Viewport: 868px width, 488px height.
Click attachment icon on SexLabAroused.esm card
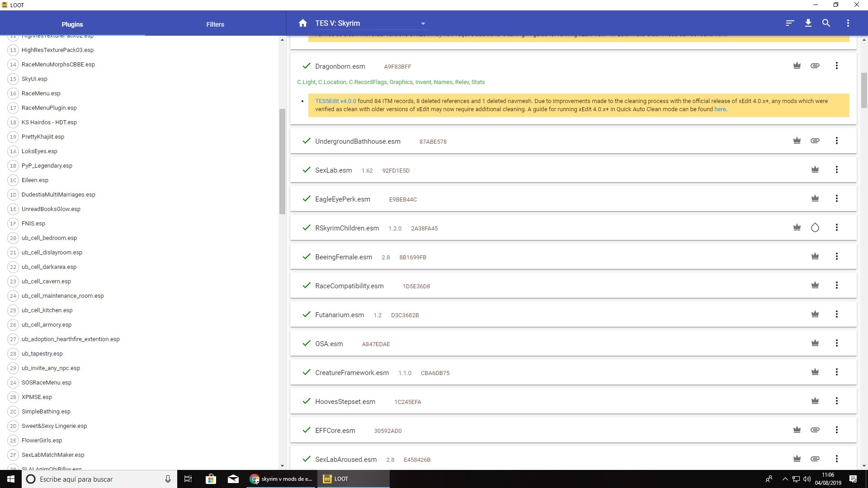(815, 459)
